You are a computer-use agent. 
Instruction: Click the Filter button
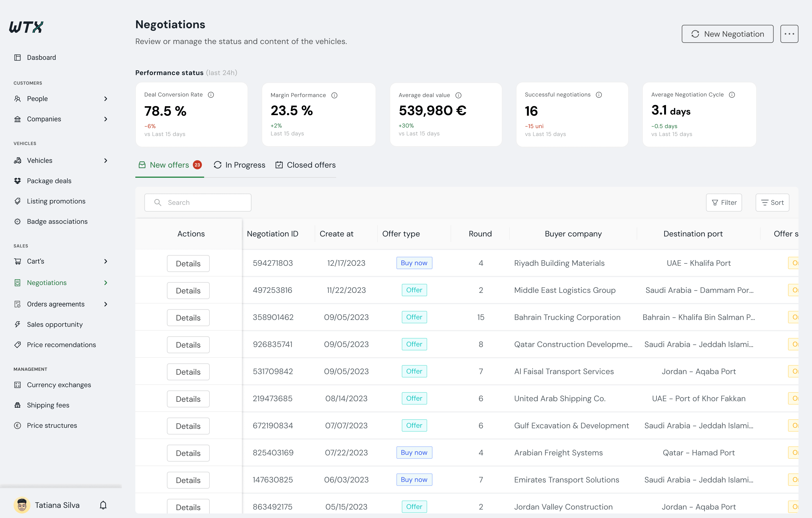point(724,202)
